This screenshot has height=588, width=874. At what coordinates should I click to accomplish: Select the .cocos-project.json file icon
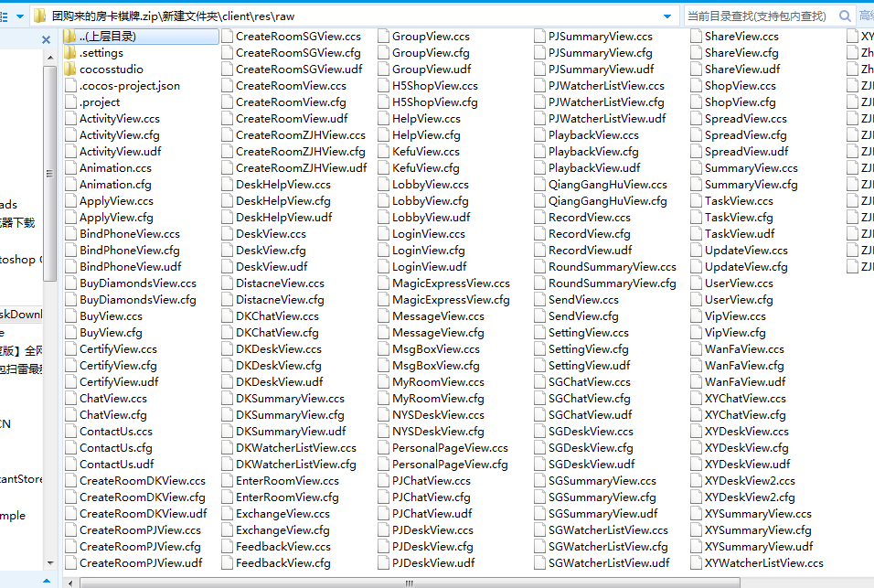point(70,86)
